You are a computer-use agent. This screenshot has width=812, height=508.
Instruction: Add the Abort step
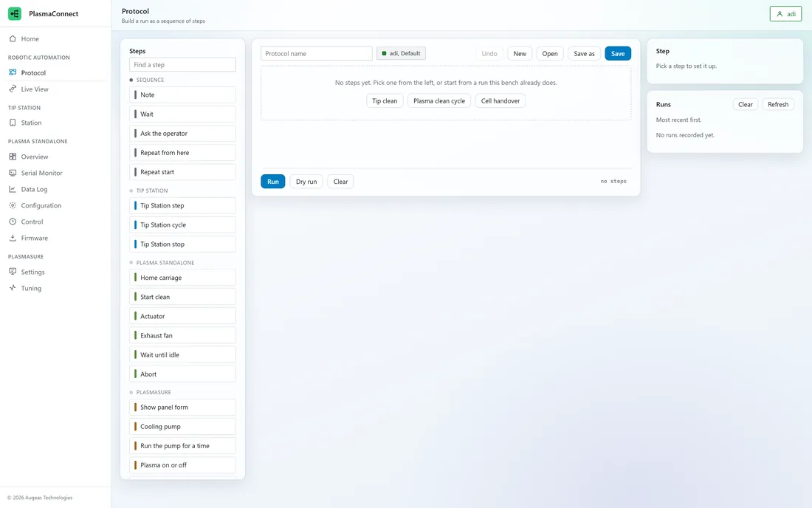coord(182,374)
